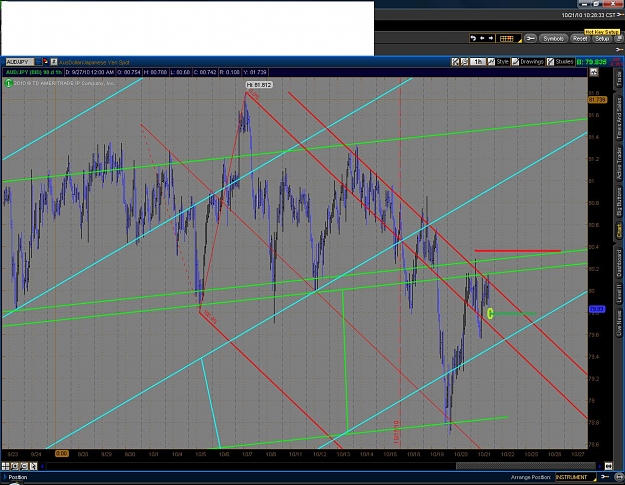
Task: Click the Reset button
Action: (x=580, y=39)
